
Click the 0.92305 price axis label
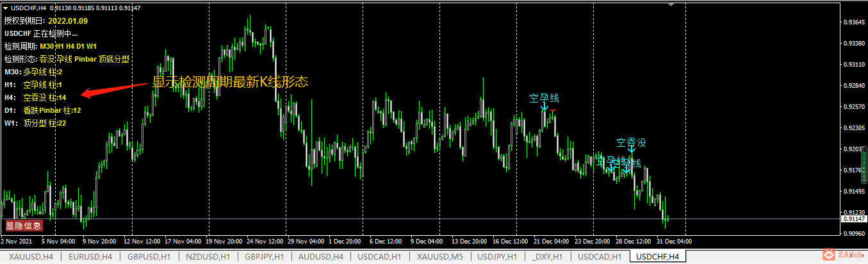[x=855, y=128]
